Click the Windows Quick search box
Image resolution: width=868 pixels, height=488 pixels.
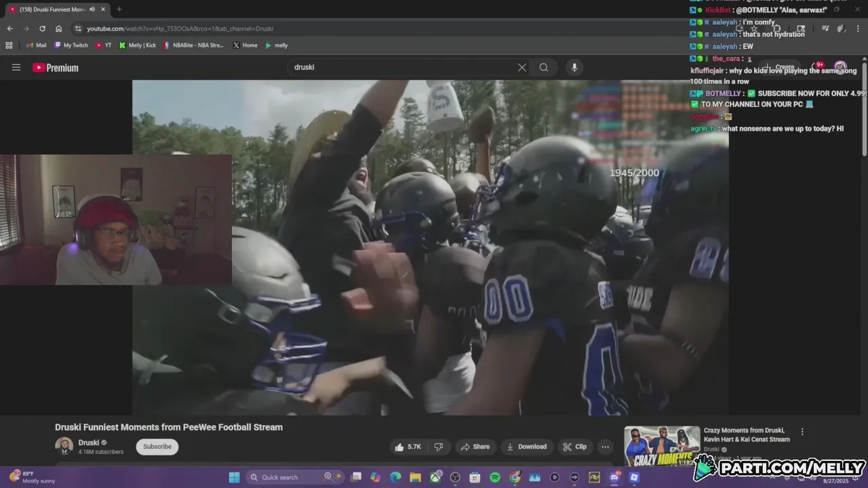[294, 477]
